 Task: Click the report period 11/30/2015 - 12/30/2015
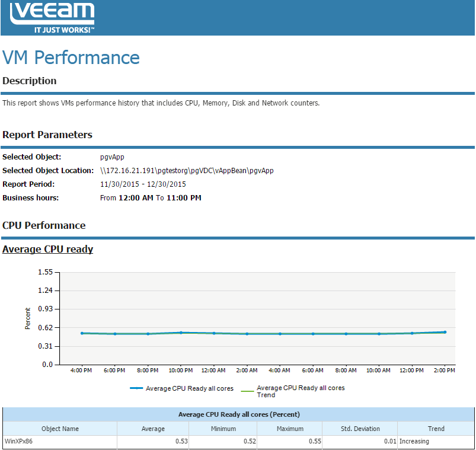click(143, 184)
